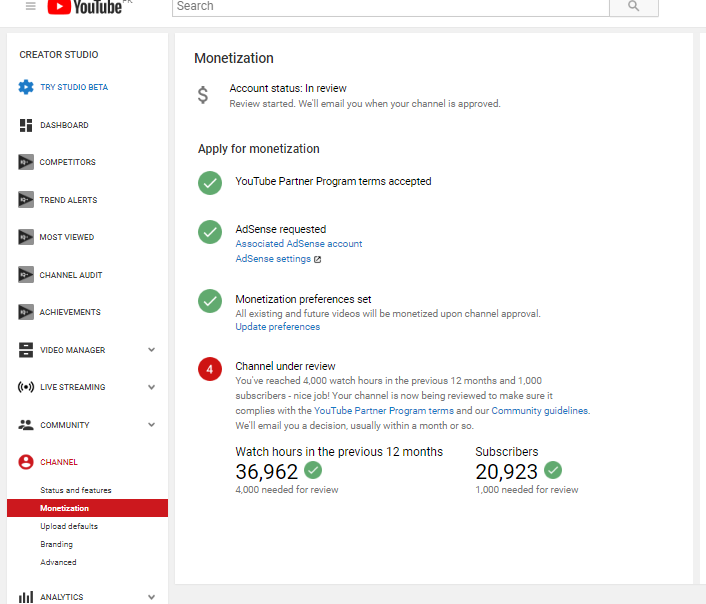The width and height of the screenshot is (706, 604).
Task: Go to Dashboard
Action: (64, 125)
